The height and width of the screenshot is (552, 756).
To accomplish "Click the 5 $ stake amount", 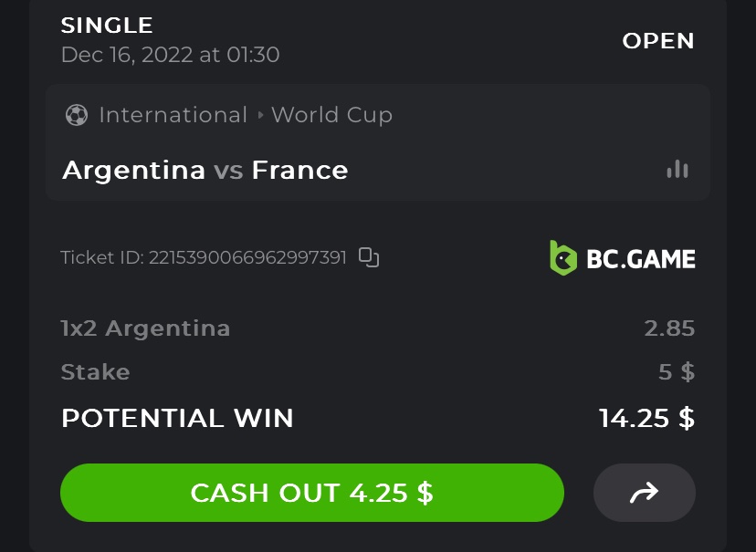I will coord(676,372).
